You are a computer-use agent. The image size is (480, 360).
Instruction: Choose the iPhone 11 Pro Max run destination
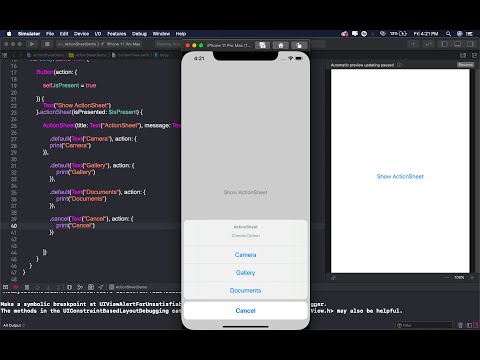(121, 44)
